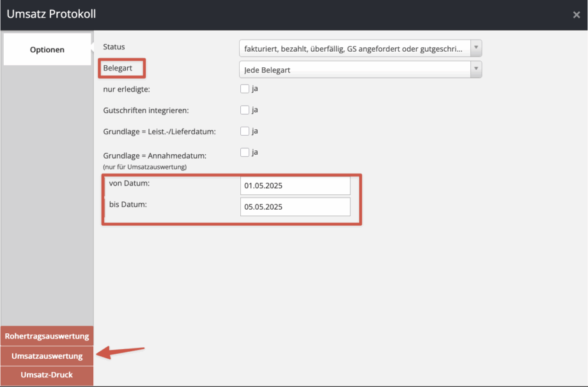Click the Belegart dropdown arrow
Image resolution: width=588 pixels, height=387 pixels.
pyautogui.click(x=476, y=70)
